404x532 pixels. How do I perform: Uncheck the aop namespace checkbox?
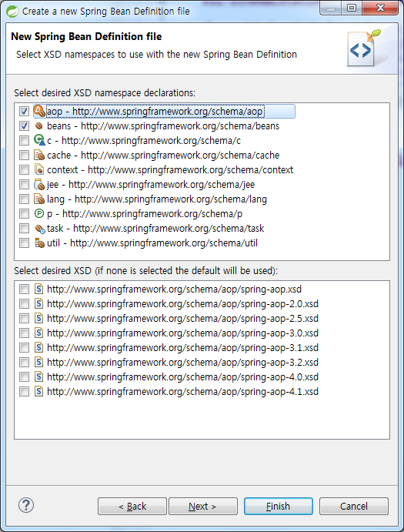pyautogui.click(x=24, y=112)
